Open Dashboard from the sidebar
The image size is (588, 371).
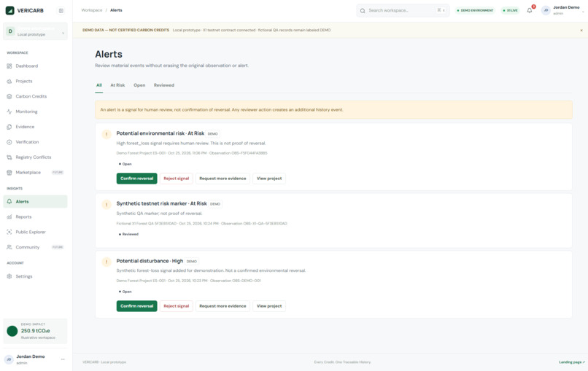(x=35, y=66)
